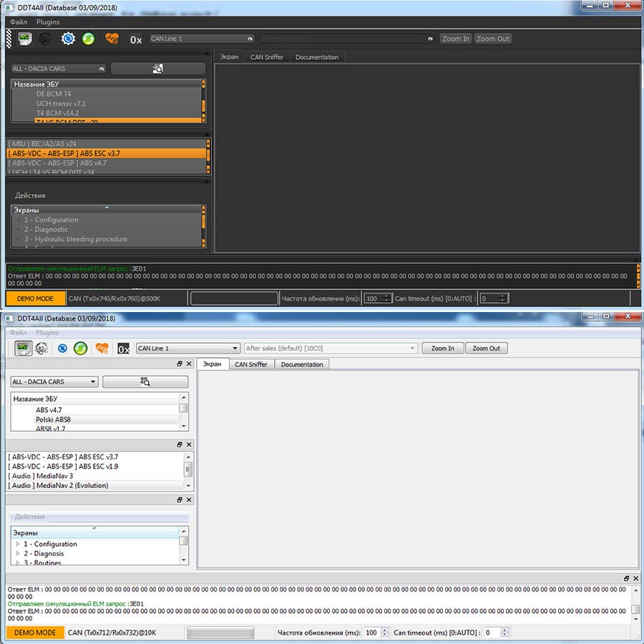Close the ECU list dock panel in the dark window
The height and width of the screenshot is (644, 644).
(x=207, y=54)
